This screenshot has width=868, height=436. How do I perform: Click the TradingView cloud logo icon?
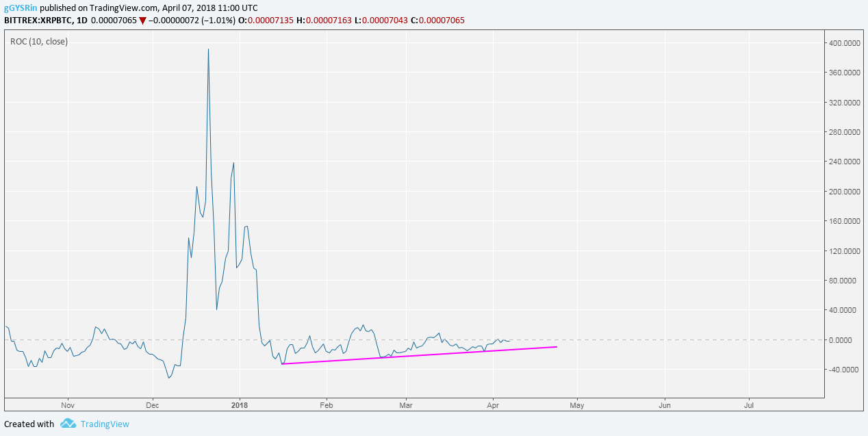(x=68, y=424)
